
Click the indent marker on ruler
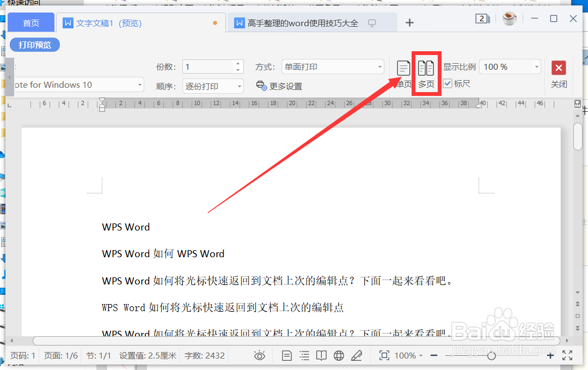(x=102, y=105)
